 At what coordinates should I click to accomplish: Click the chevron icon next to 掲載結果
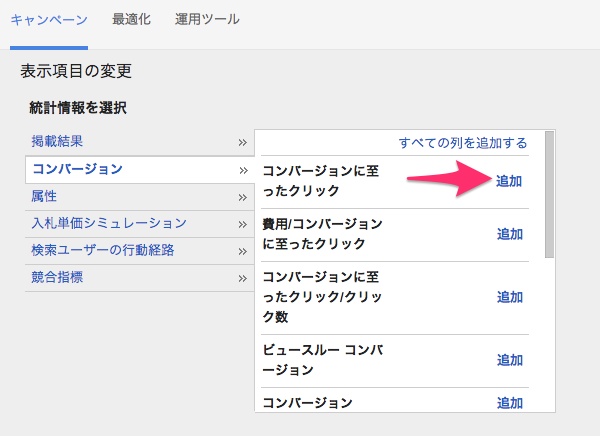click(242, 143)
